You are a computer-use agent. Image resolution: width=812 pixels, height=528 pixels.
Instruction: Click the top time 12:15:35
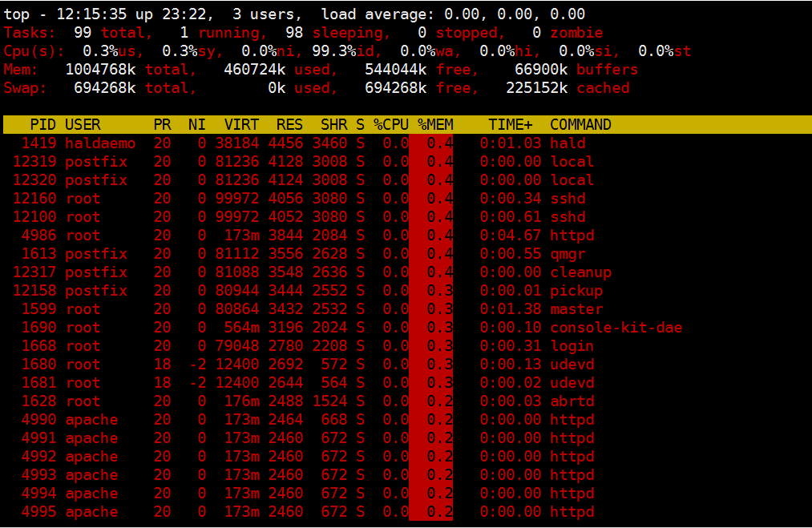91,14
